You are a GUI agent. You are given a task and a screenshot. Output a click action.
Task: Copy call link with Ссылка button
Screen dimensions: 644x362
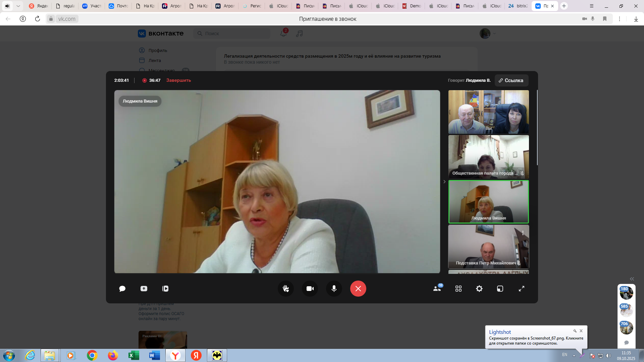click(511, 80)
